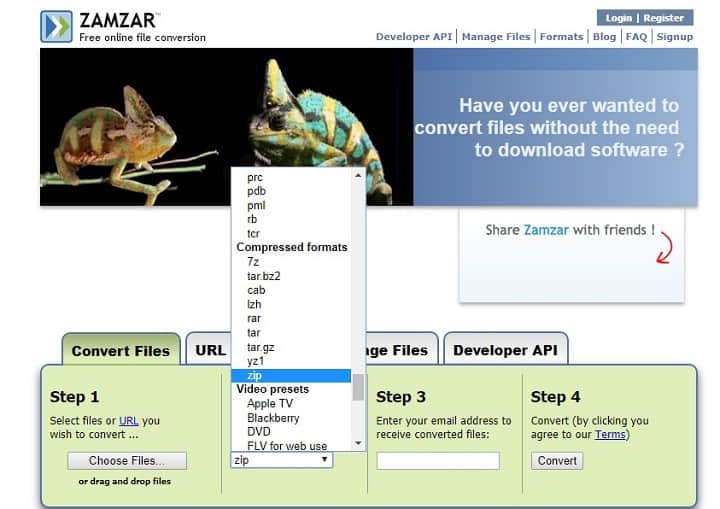Select tar.gz compressed format

pos(291,347)
